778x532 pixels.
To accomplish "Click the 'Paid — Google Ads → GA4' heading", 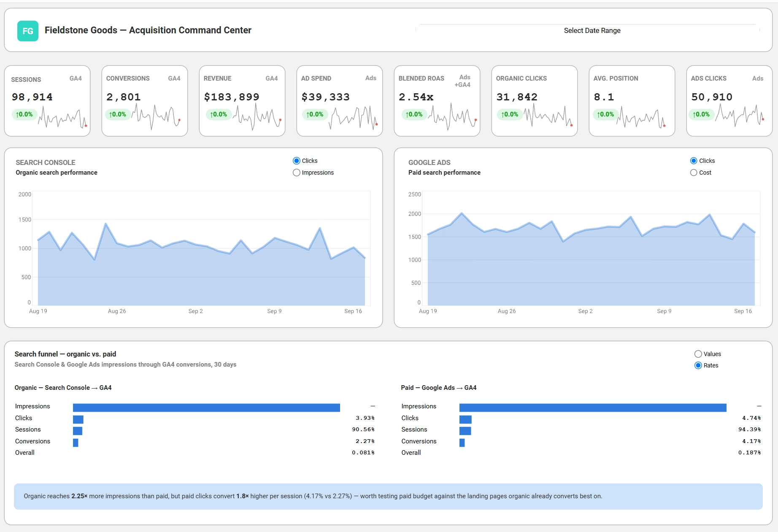I will point(438,388).
